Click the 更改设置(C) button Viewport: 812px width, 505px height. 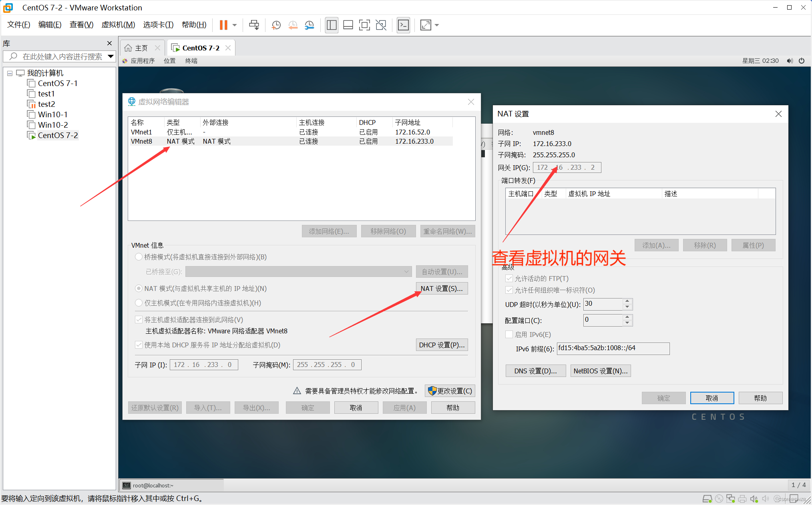click(450, 391)
